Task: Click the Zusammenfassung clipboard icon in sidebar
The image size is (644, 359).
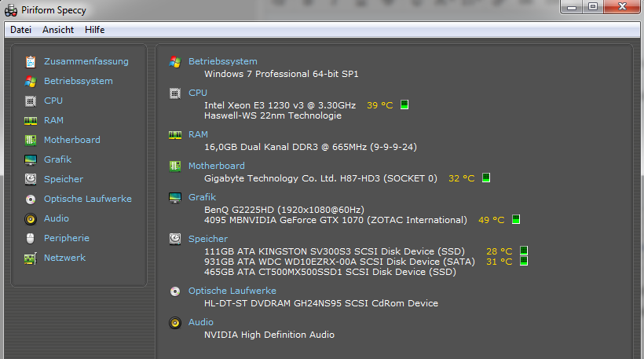Action: pyautogui.click(x=31, y=61)
